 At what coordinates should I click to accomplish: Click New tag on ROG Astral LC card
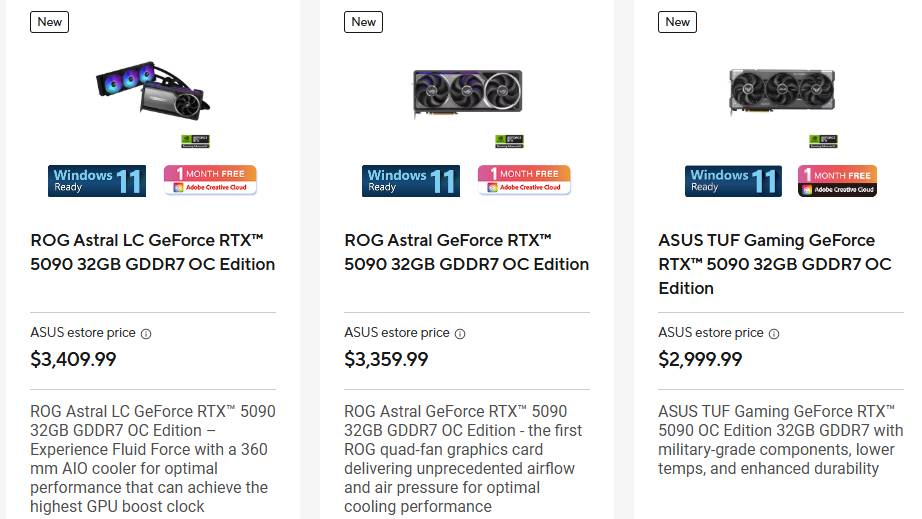(x=50, y=22)
